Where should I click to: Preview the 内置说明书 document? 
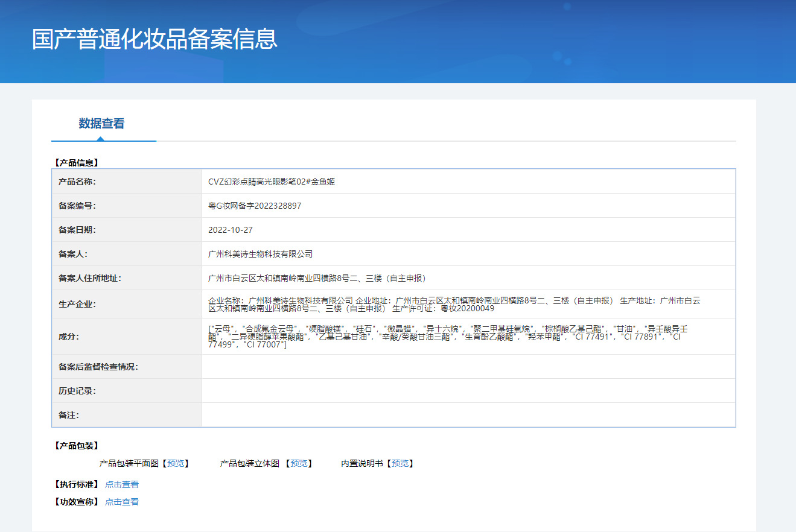(400, 463)
